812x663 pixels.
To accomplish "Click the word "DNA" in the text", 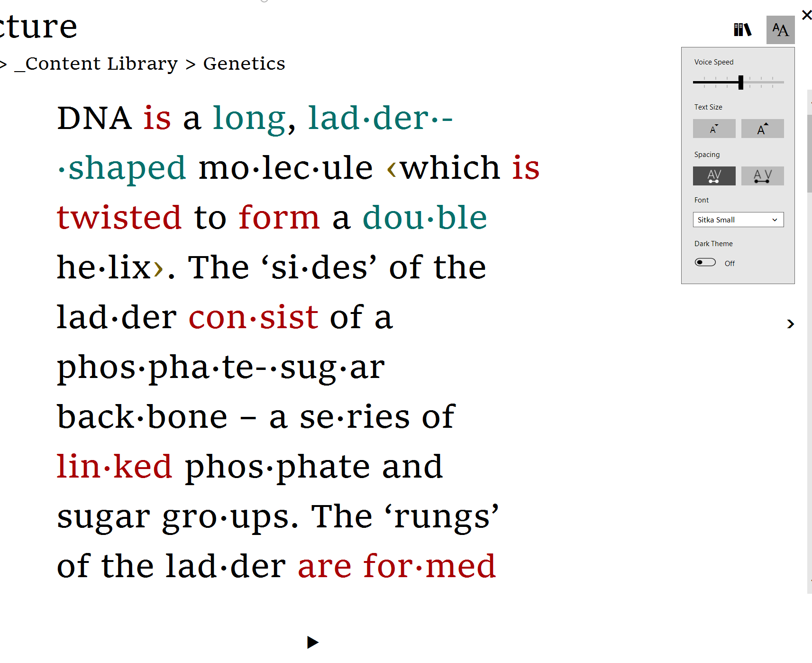I will click(94, 118).
